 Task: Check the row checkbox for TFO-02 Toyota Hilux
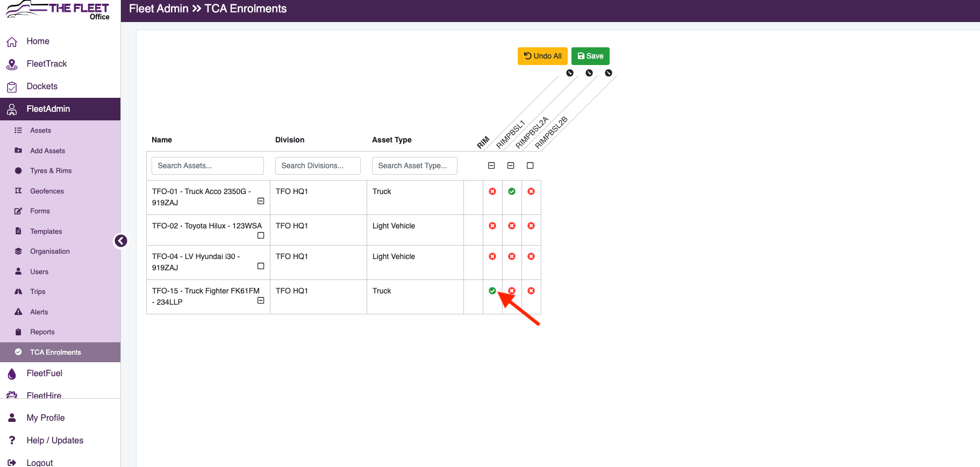click(x=261, y=235)
